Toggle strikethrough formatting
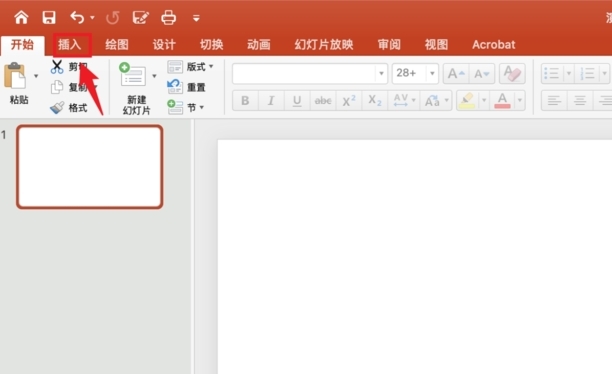612x374 pixels. [x=323, y=101]
